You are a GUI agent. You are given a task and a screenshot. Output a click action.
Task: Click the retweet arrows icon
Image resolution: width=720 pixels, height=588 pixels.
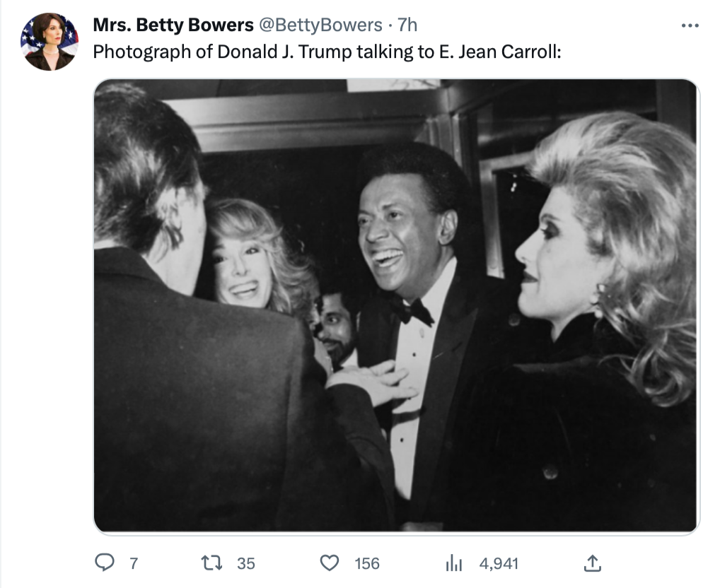point(211,563)
